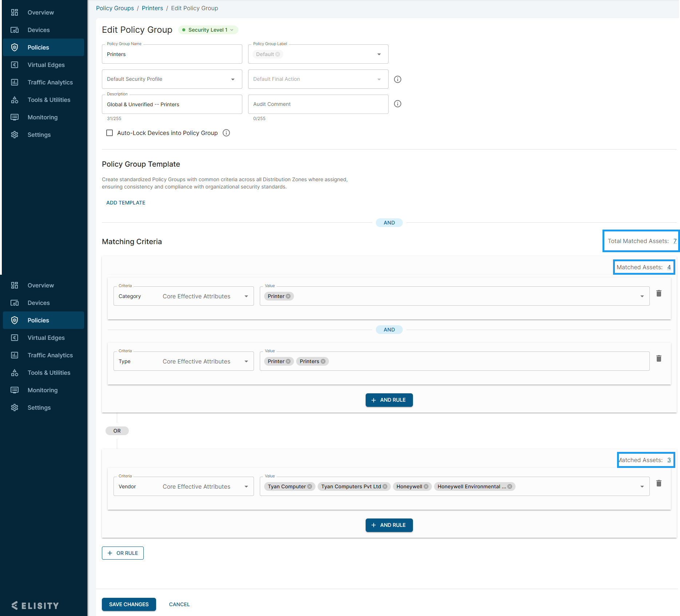The height and width of the screenshot is (616, 680).
Task: Click the lower sidebar Settings gear icon
Action: (x=15, y=408)
